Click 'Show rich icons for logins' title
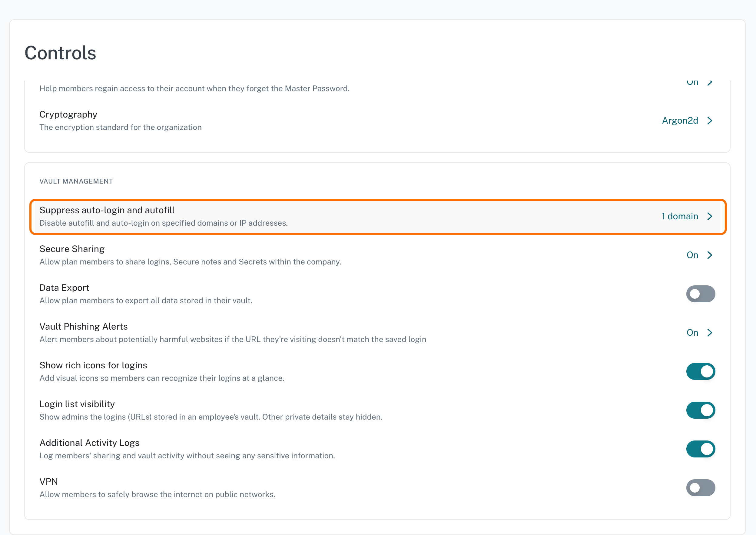Image resolution: width=756 pixels, height=535 pixels. click(93, 365)
